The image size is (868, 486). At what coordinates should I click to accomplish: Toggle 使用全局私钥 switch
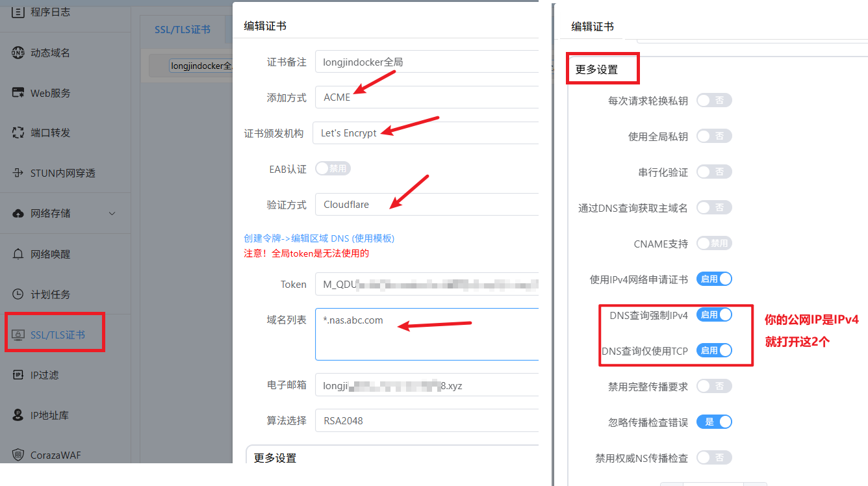[714, 136]
